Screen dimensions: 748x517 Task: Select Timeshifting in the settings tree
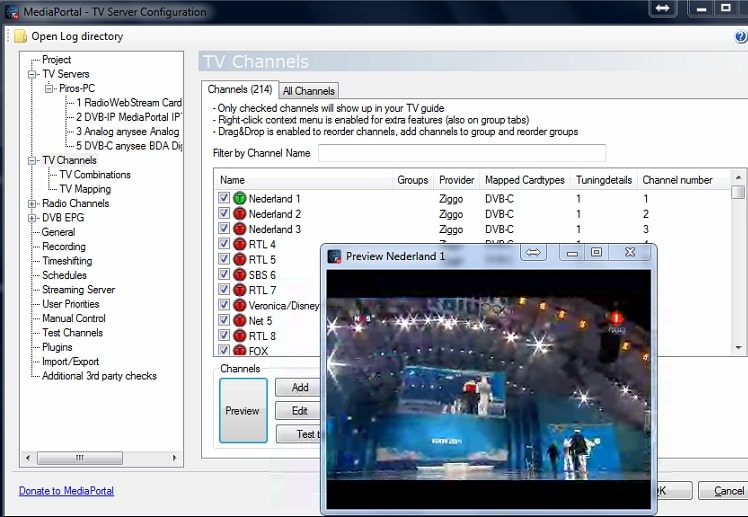pyautogui.click(x=67, y=261)
